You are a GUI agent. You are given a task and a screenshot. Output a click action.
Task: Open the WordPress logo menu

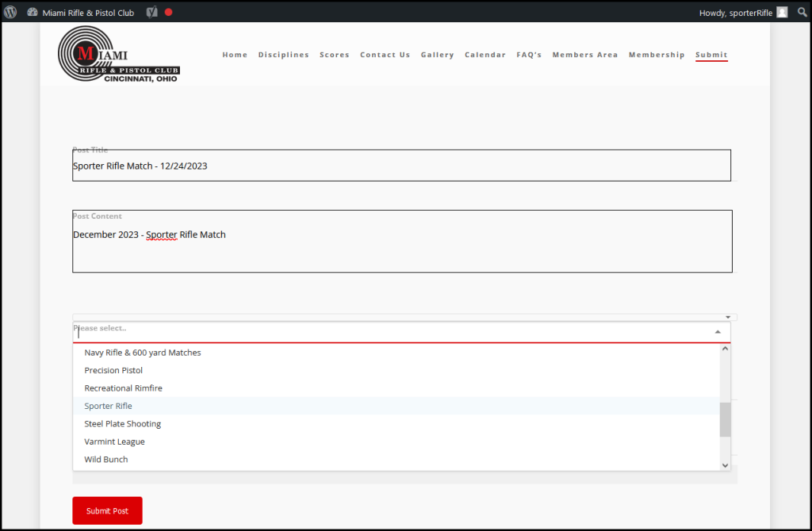point(10,12)
